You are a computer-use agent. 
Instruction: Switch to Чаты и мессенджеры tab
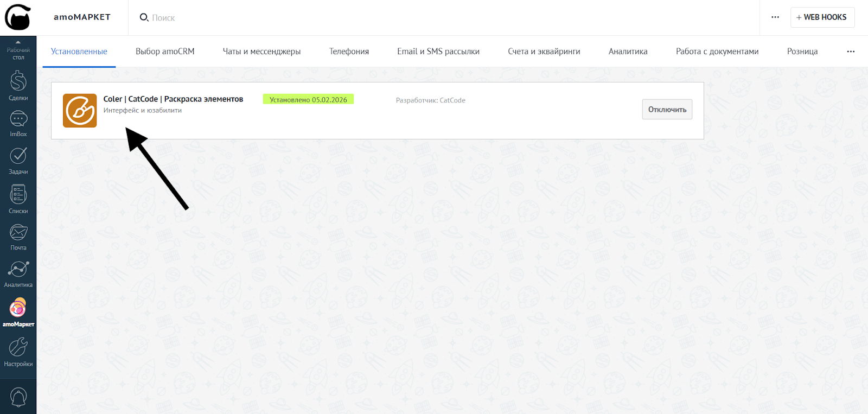[261, 52]
